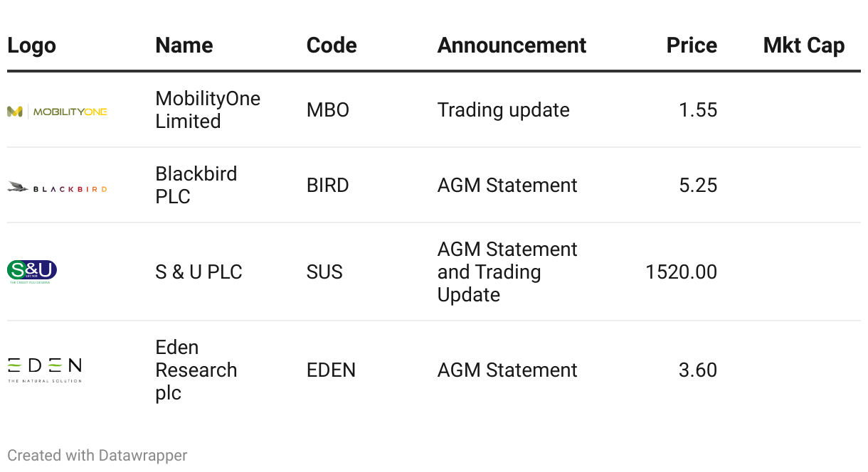Click the Mkt Cap column header
The image size is (868, 472).
pos(803,45)
